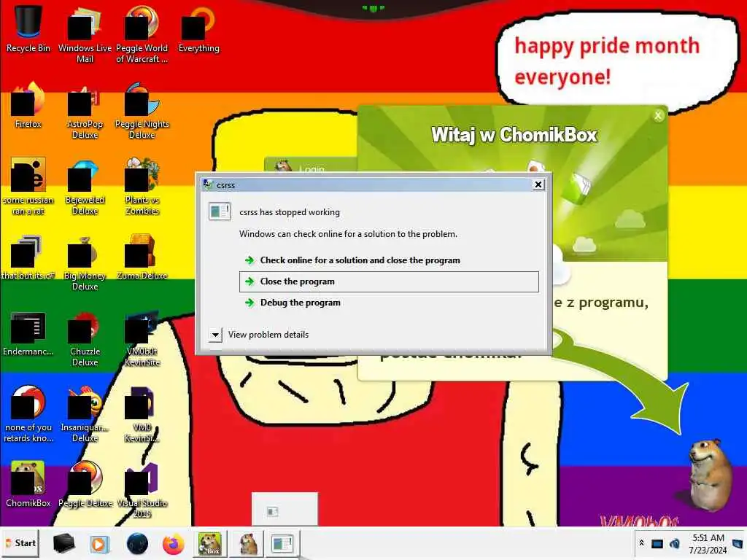Click the small thumbnail preview above taskbar
Image resolution: width=747 pixels, height=560 pixels.
[285, 509]
